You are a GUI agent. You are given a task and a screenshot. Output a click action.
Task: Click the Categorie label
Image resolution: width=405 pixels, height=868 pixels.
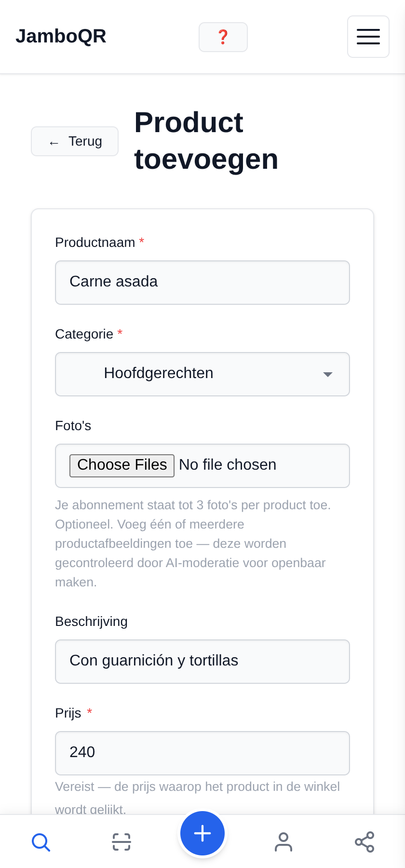click(84, 334)
